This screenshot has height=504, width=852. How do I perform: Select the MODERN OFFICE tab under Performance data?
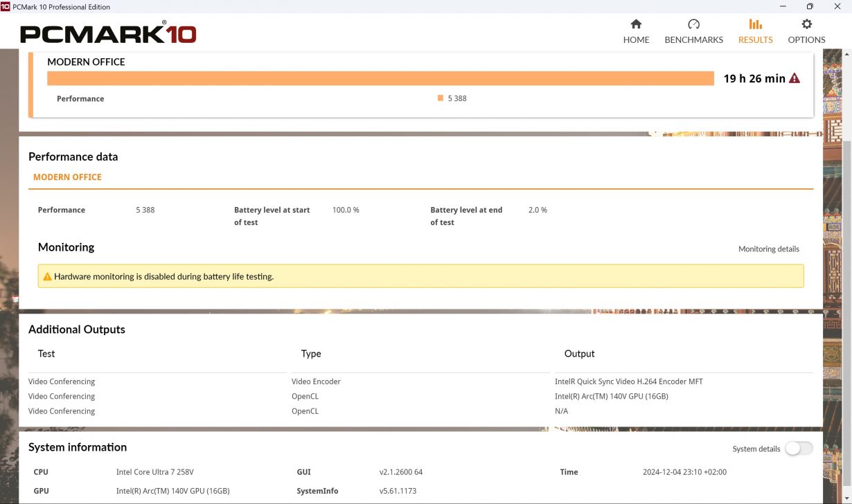67,177
